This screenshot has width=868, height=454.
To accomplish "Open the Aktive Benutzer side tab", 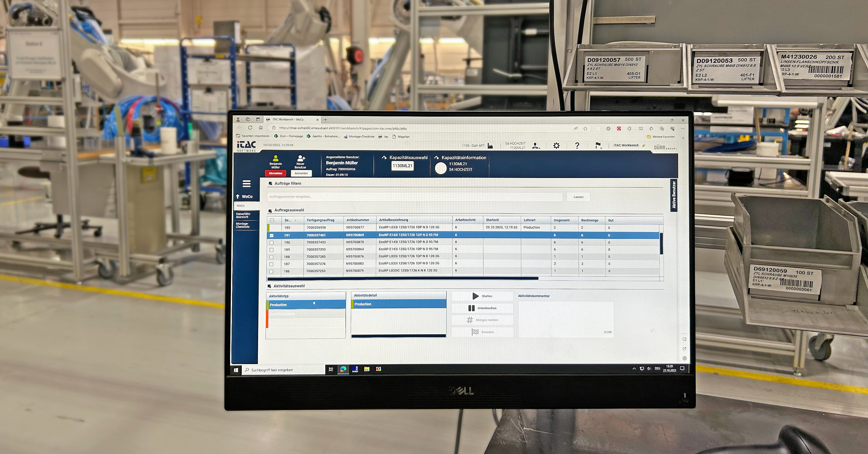I will (674, 195).
